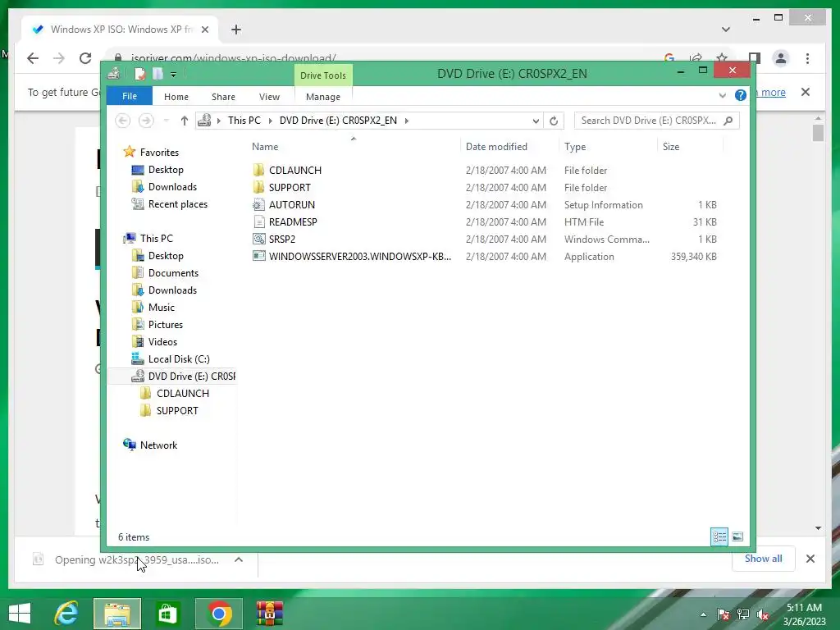The image size is (840, 630).
Task: Click the muted volume tray icon
Action: (763, 614)
